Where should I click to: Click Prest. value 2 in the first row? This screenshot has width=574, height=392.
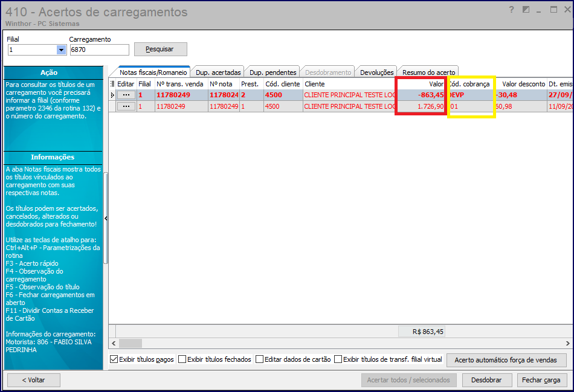click(251, 95)
